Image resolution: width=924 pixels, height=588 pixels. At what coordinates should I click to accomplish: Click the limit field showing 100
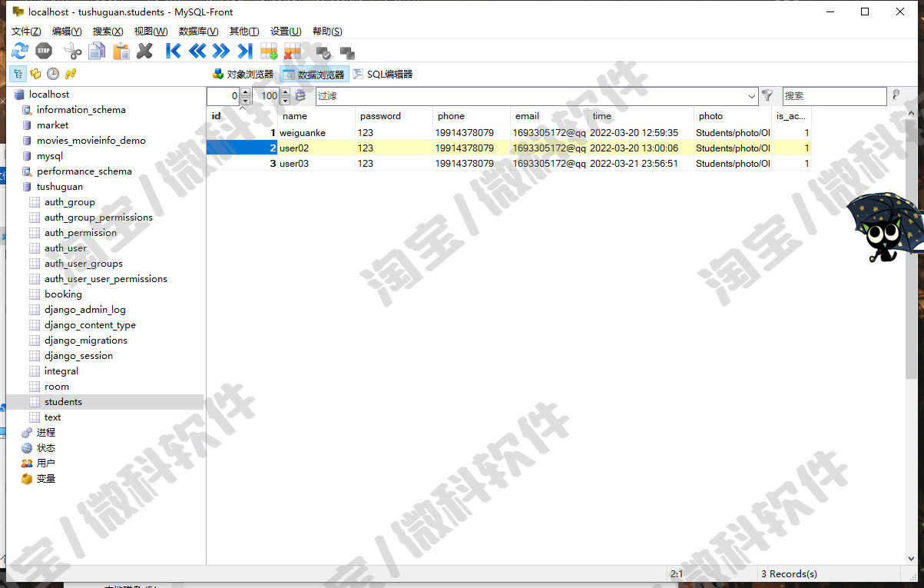coord(266,96)
